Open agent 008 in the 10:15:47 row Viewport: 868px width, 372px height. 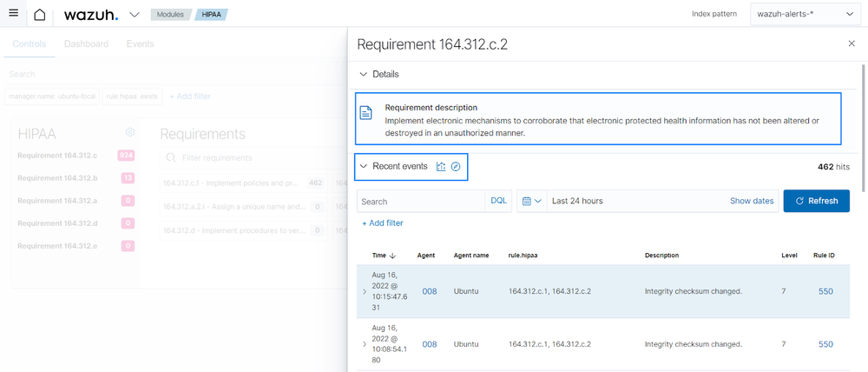click(x=430, y=291)
